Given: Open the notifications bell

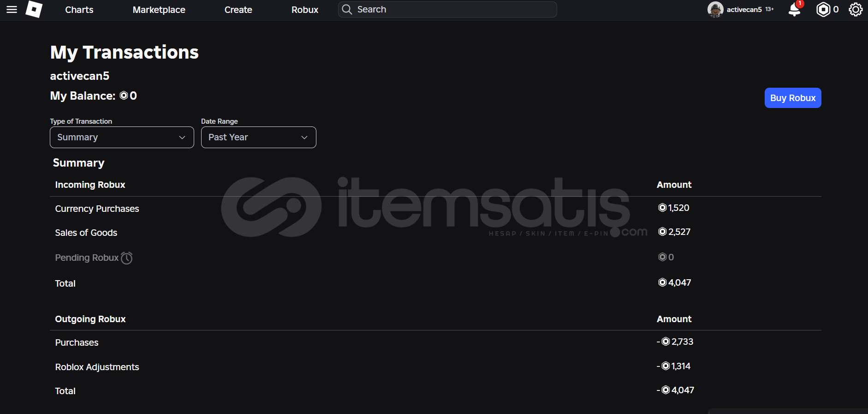Looking at the screenshot, I should [x=795, y=9].
